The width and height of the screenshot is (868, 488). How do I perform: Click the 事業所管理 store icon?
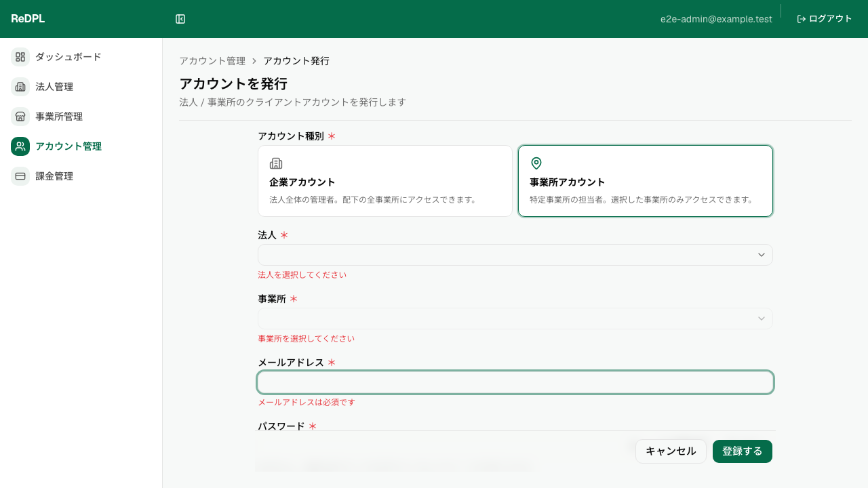click(20, 117)
